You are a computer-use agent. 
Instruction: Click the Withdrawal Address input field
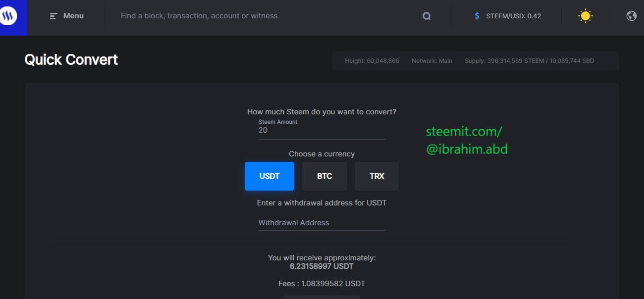coord(322,223)
